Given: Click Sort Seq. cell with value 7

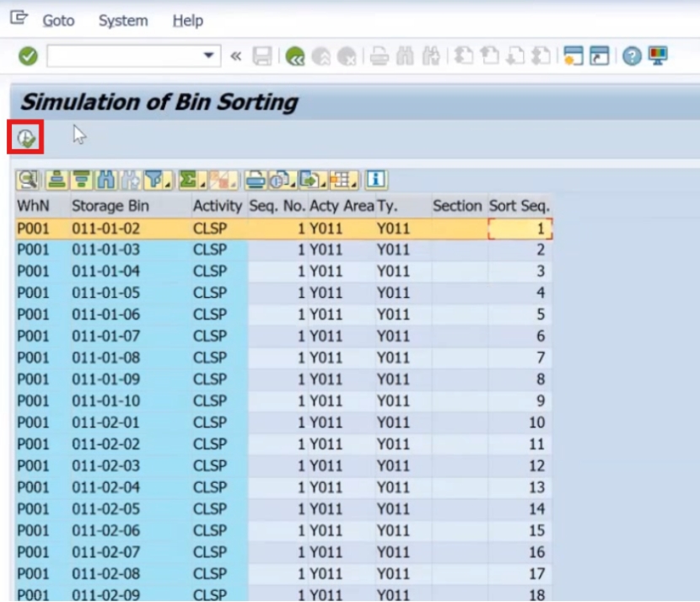Looking at the screenshot, I should (x=520, y=357).
